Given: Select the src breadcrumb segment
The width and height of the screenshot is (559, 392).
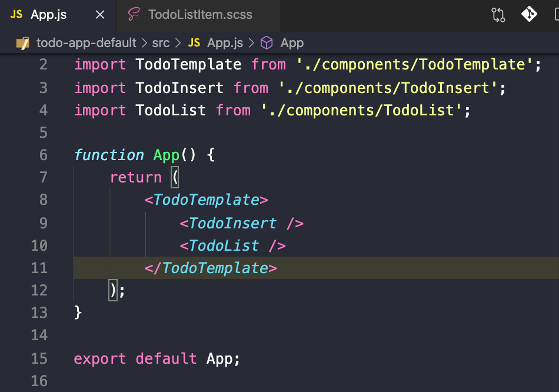Looking at the screenshot, I should tap(161, 43).
